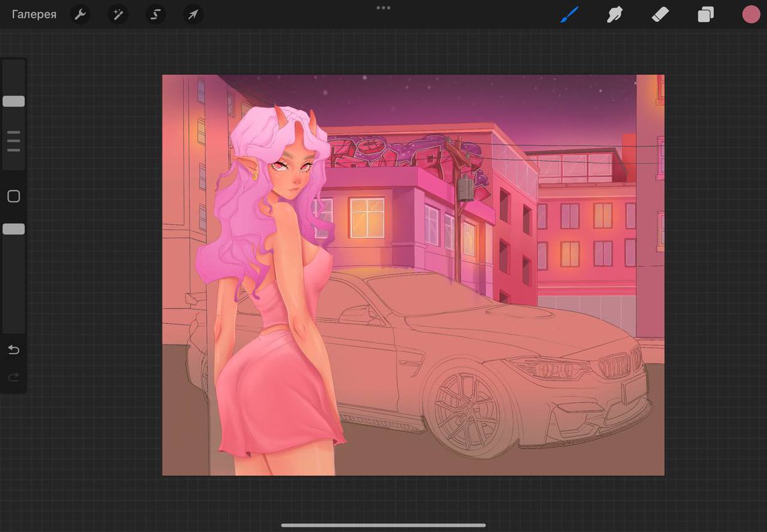Activate the Selection tool (S icon)

[x=155, y=14]
